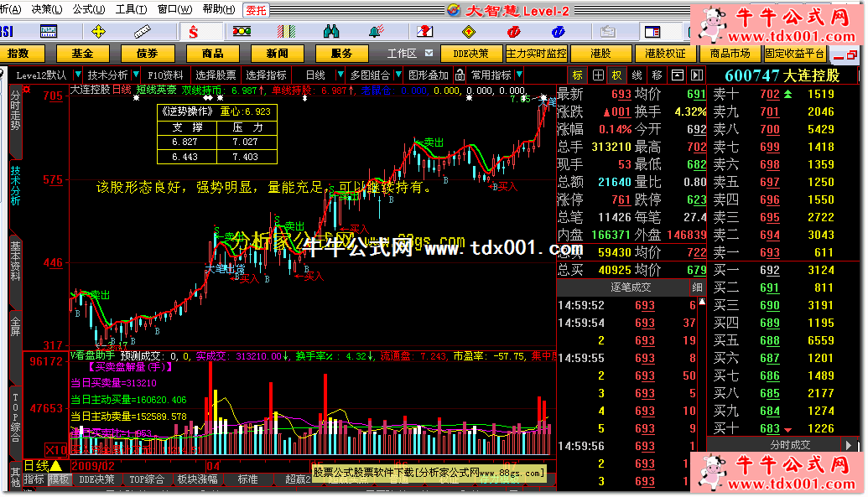Expand the 日线 period dropdown arrow
This screenshot has width=868, height=497.
(x=340, y=75)
